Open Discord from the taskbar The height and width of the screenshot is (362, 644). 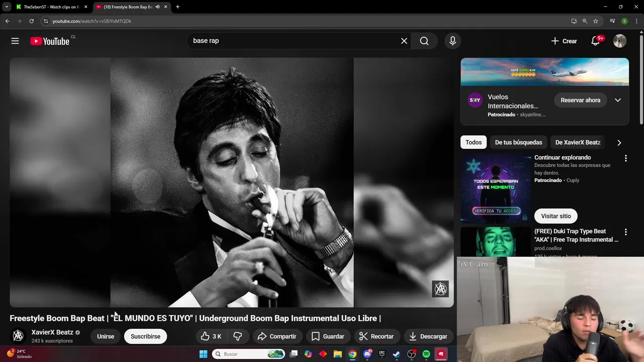coord(367,354)
